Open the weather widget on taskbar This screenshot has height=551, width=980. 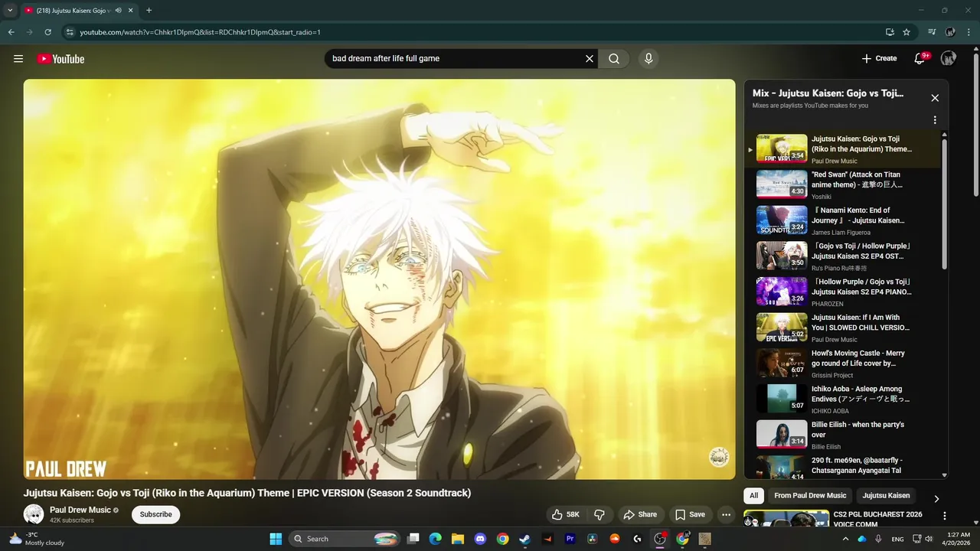click(x=36, y=539)
